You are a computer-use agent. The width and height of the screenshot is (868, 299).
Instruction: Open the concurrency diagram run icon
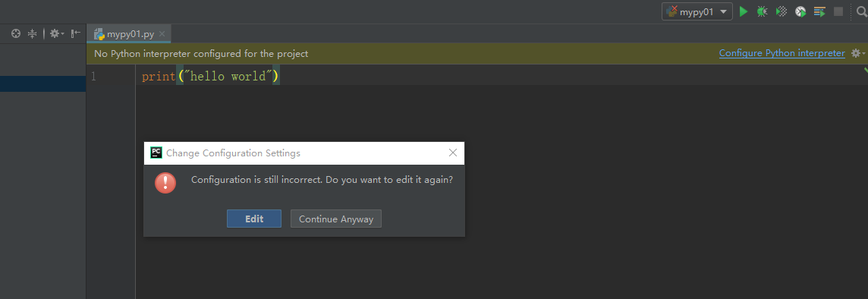pyautogui.click(x=820, y=11)
